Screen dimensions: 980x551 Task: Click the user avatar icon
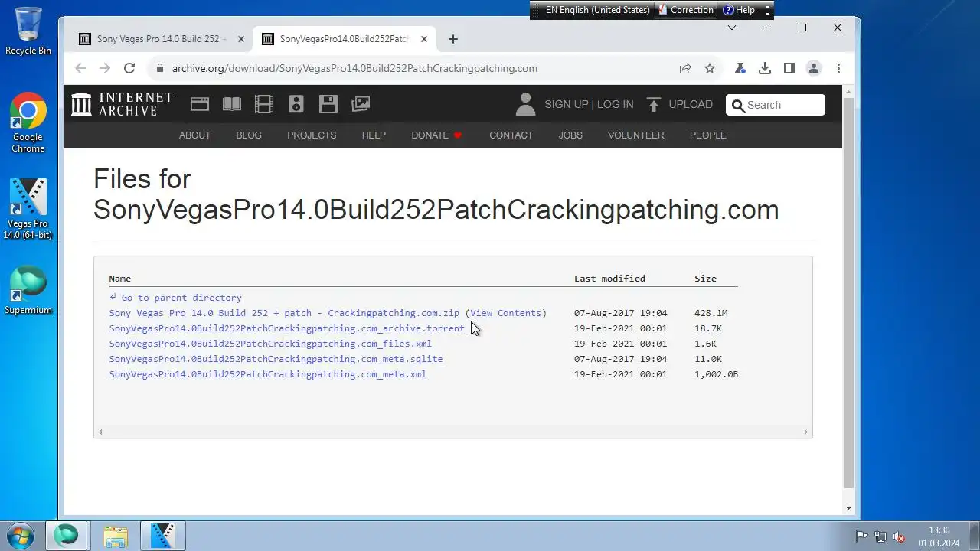(x=525, y=104)
